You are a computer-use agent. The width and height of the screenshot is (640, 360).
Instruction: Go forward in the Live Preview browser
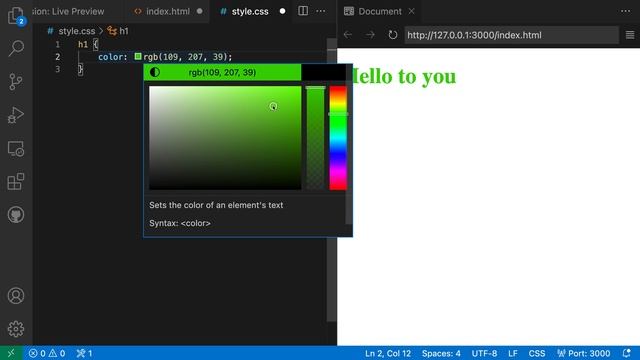tap(370, 35)
